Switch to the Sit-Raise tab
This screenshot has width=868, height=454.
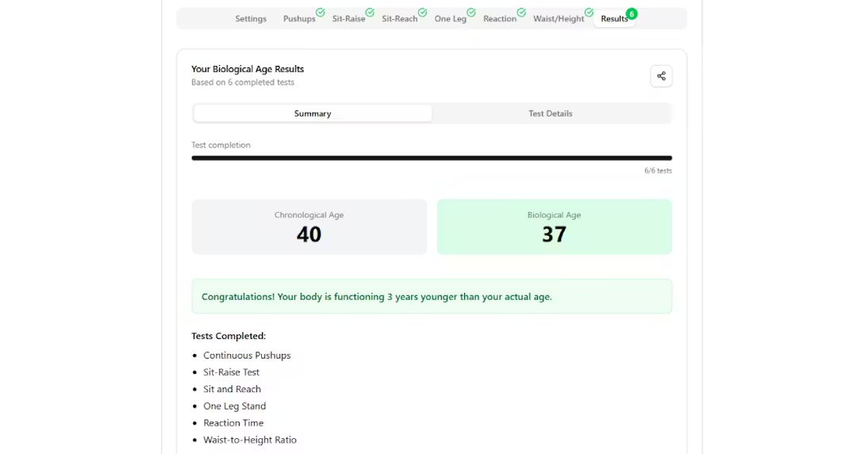point(348,19)
